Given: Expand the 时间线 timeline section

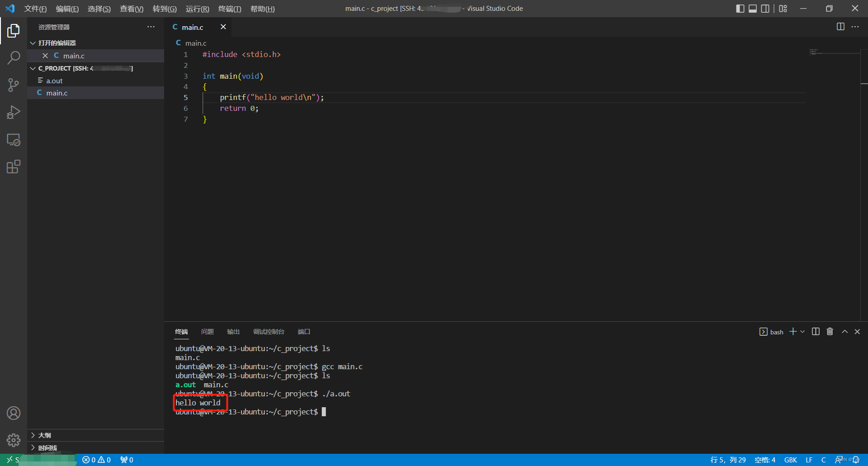Looking at the screenshot, I should coord(95,448).
